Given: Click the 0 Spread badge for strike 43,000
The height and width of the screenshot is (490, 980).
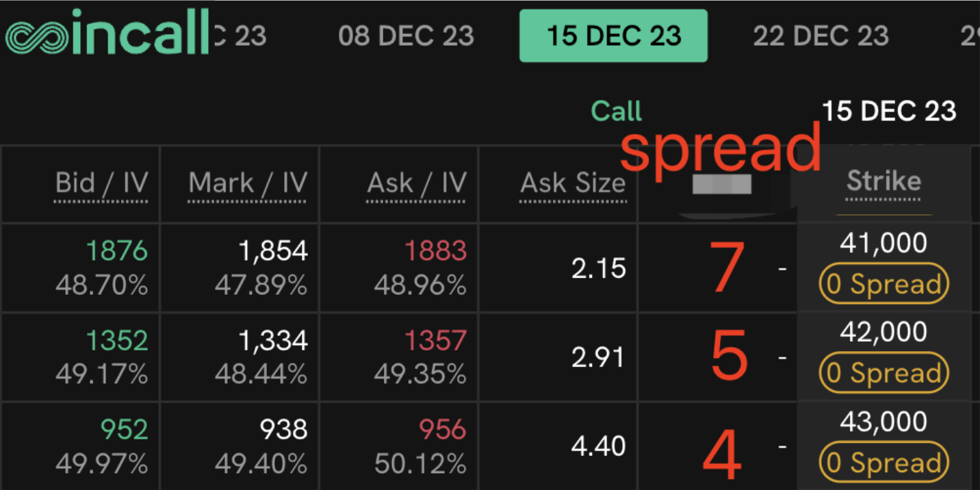Looking at the screenshot, I should pyautogui.click(x=883, y=462).
